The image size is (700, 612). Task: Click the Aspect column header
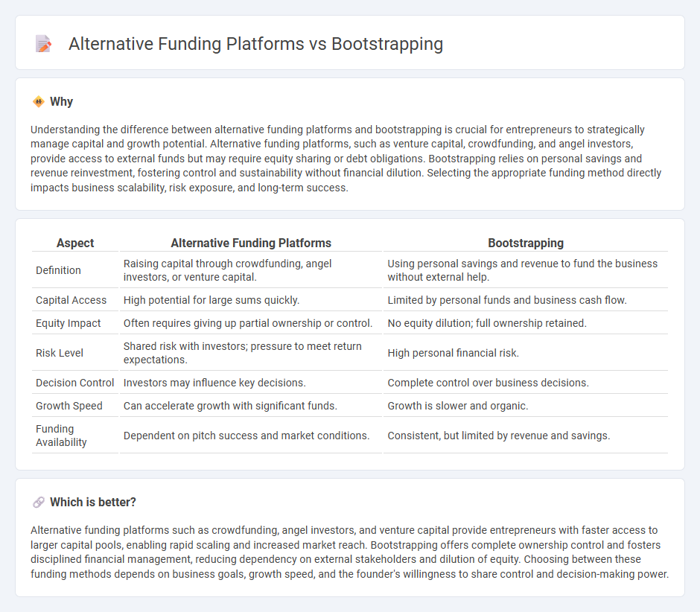(75, 243)
